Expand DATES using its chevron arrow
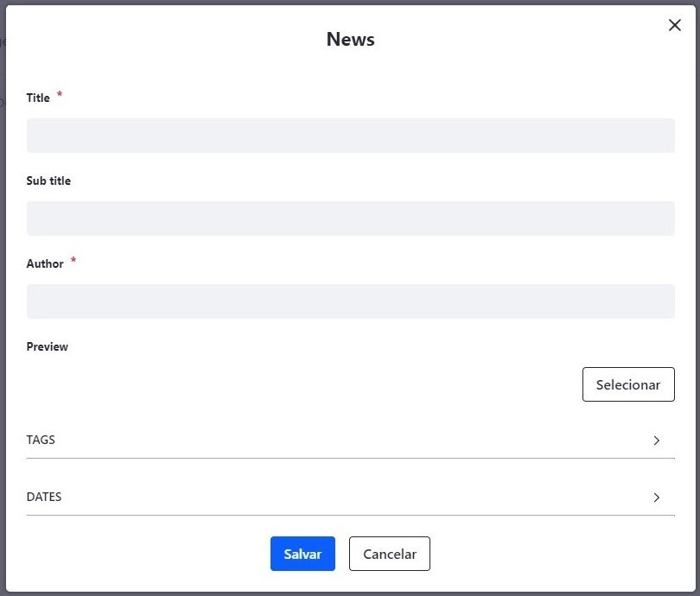Viewport: 700px width, 596px height. 656,498
